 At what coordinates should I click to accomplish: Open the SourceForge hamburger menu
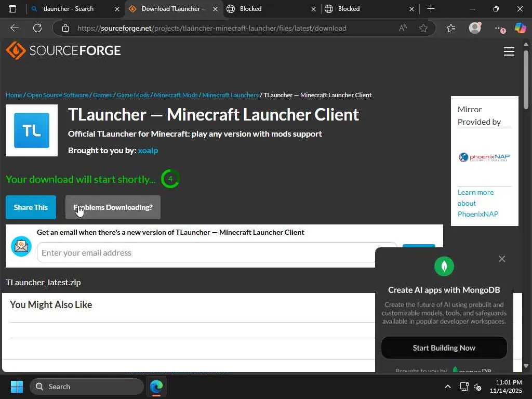coord(509,51)
